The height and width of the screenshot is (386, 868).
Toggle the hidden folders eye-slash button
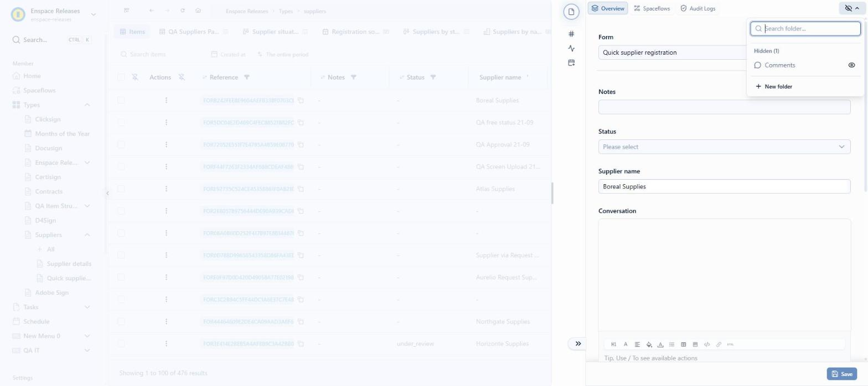[x=852, y=8]
